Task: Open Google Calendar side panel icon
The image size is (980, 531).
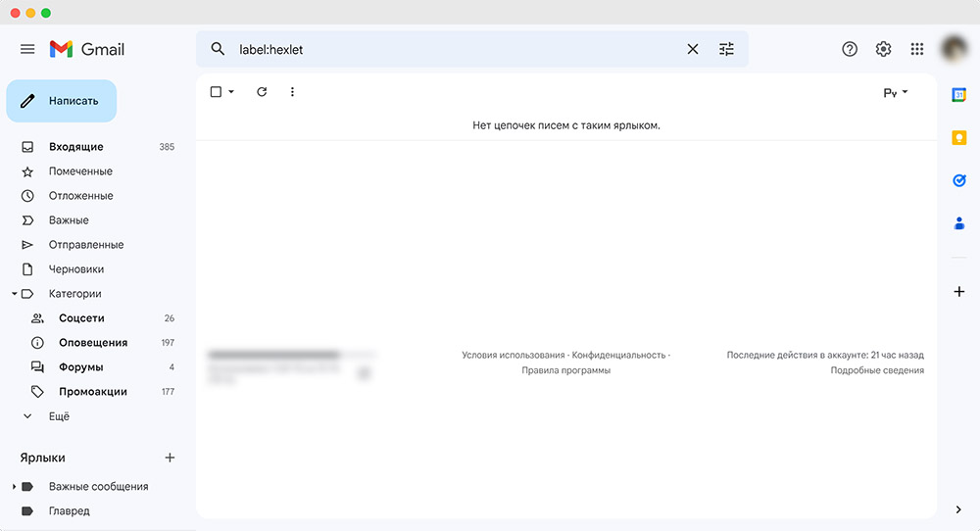Action: 958,95
